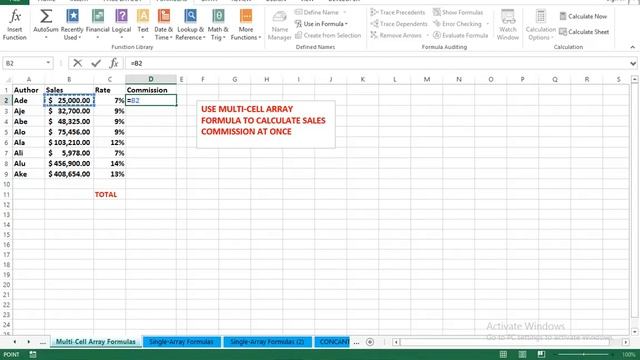The image size is (640, 360).
Task: Collapse the ribbon with the caret
Action: pos(632,47)
